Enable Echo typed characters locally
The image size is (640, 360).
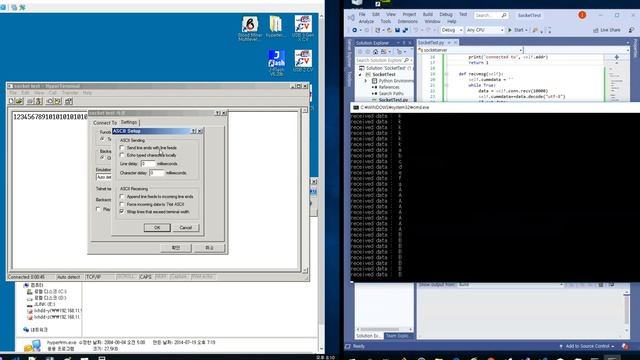(x=122, y=155)
